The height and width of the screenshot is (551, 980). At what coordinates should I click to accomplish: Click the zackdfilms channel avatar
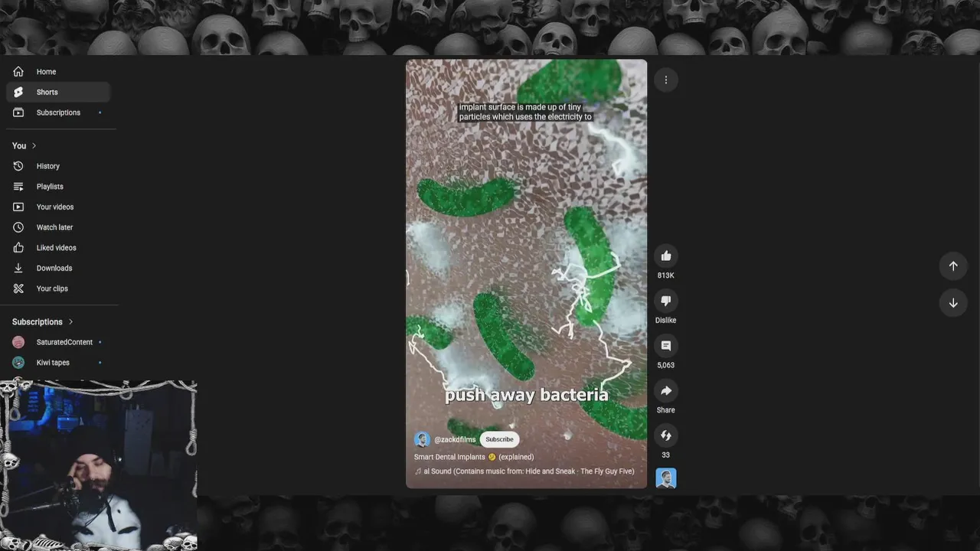(422, 439)
